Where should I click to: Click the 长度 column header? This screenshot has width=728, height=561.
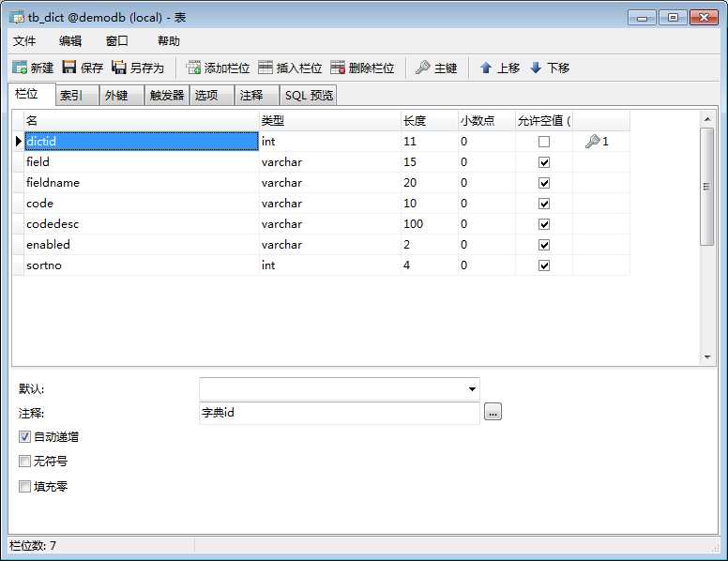tap(430, 121)
